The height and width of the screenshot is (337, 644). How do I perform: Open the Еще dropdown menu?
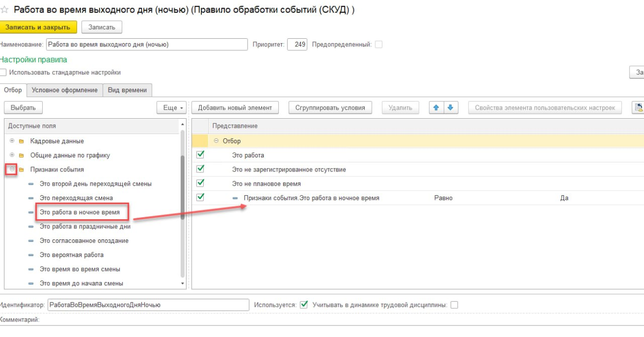coord(172,108)
